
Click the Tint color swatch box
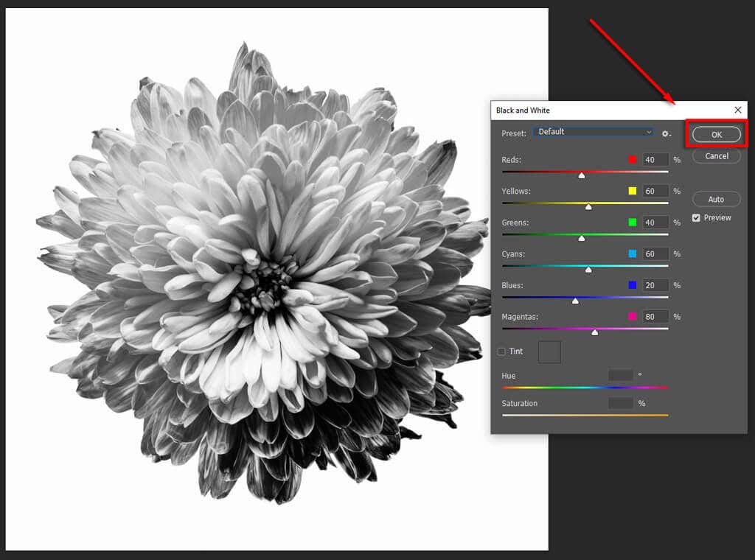point(549,352)
